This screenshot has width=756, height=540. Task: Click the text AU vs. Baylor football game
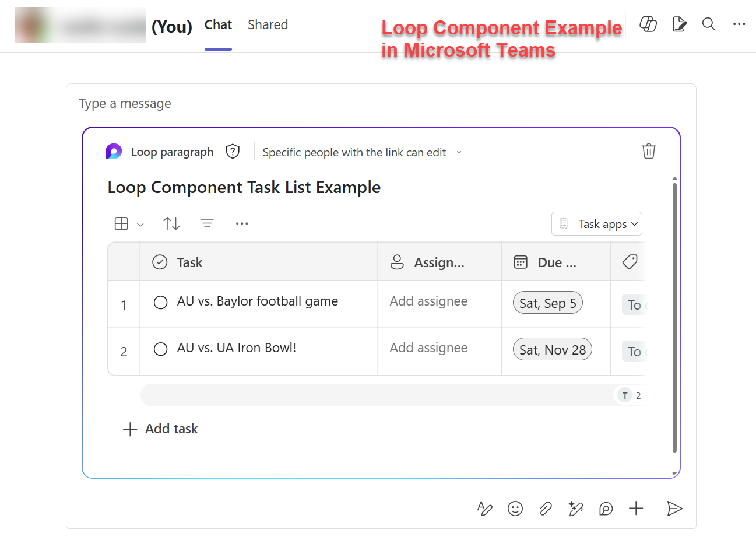[258, 301]
